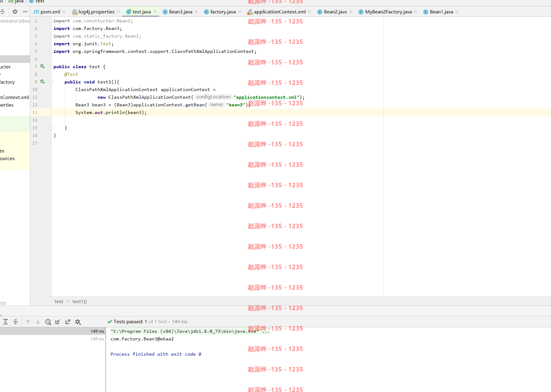The height and width of the screenshot is (392, 551).
Task: Click fold end marker at line 15
Action: (x=51, y=127)
